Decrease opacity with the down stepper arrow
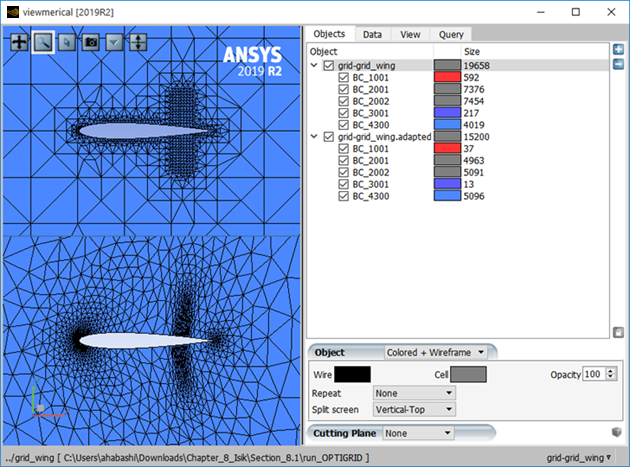This screenshot has width=630, height=467. coord(611,377)
